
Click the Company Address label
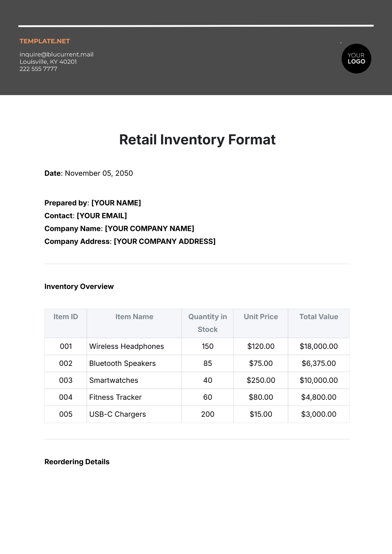(77, 241)
